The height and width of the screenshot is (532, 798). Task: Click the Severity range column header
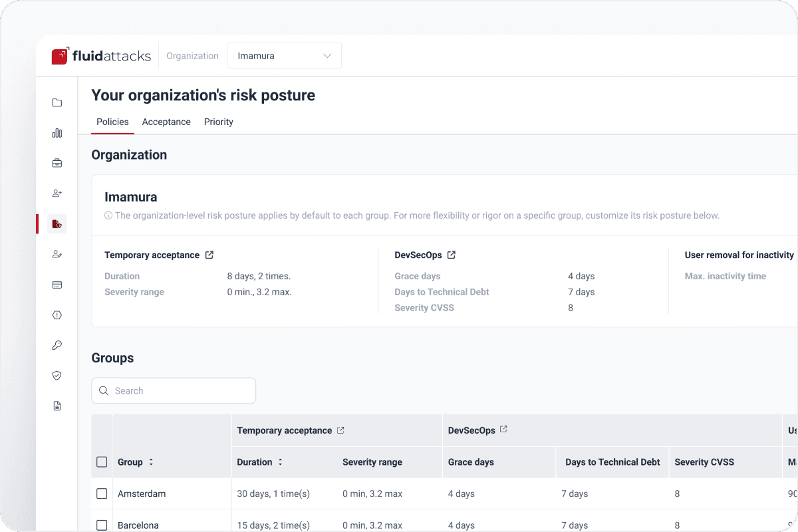pos(372,462)
